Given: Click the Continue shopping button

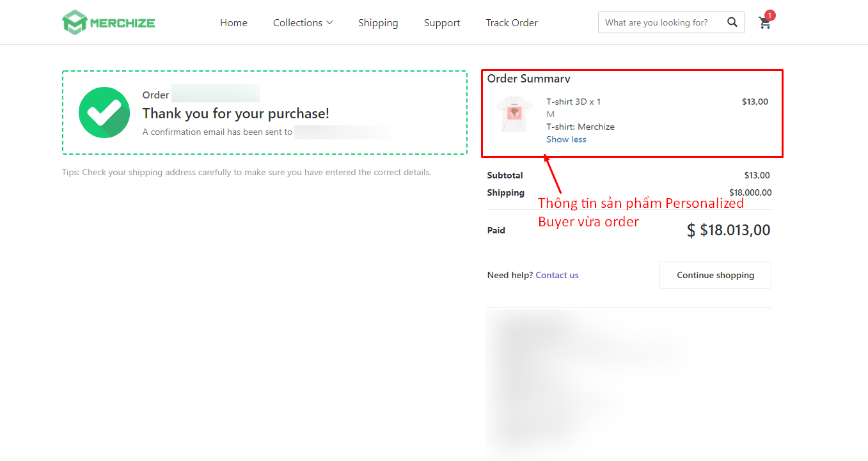Looking at the screenshot, I should pyautogui.click(x=715, y=275).
